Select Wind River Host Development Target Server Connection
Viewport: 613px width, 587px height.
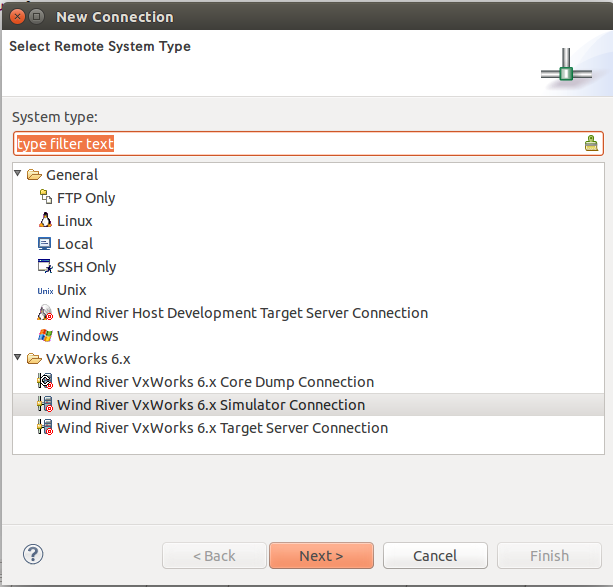[x=242, y=313]
